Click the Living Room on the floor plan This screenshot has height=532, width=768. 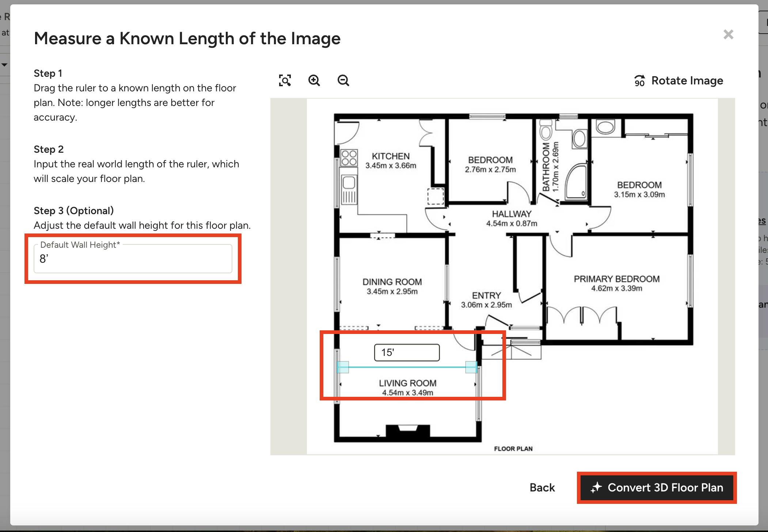(x=407, y=387)
